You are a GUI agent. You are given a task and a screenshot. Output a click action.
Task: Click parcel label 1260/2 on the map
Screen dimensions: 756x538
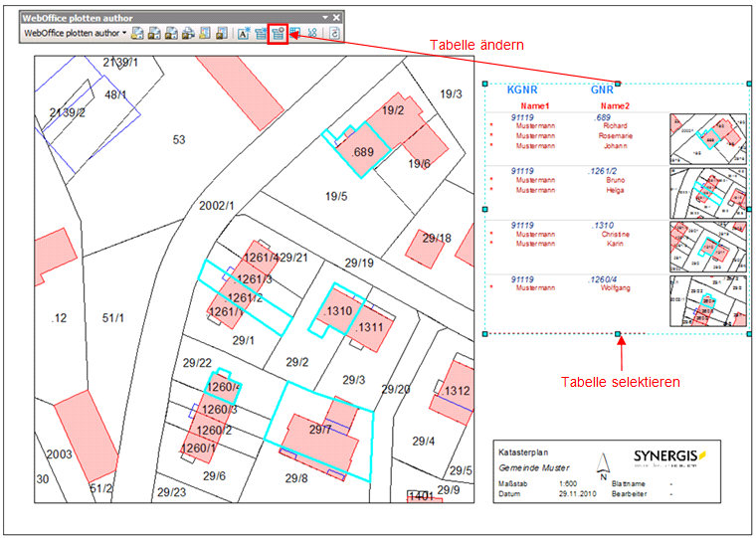pyautogui.click(x=214, y=430)
